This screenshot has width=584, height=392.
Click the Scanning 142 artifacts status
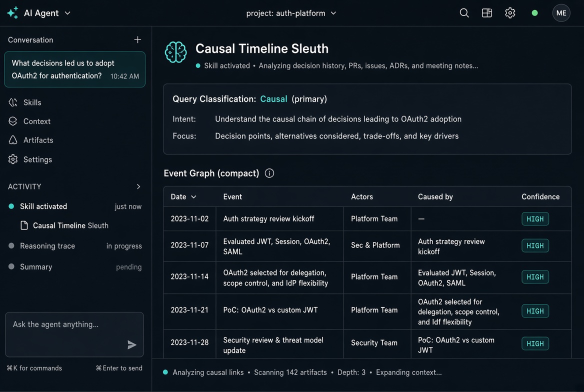click(290, 372)
